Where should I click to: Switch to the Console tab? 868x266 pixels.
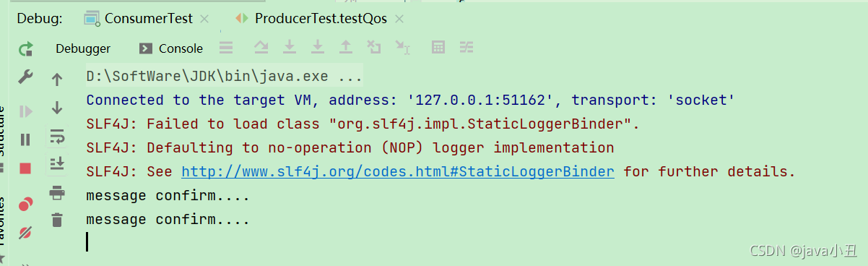pyautogui.click(x=171, y=48)
